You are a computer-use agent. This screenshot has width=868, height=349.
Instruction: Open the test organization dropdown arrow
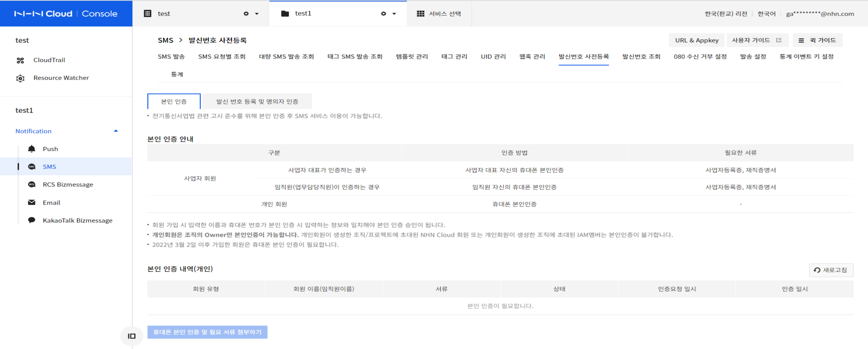(x=257, y=14)
